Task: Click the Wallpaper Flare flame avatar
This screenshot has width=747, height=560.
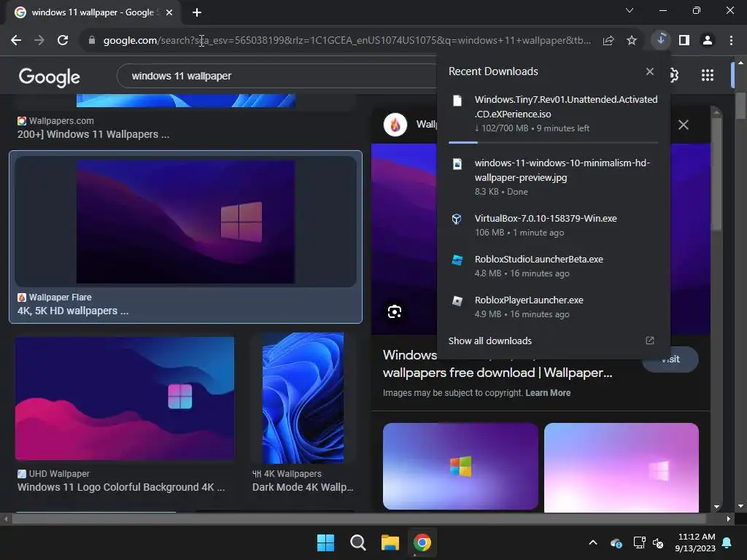Action: point(395,125)
